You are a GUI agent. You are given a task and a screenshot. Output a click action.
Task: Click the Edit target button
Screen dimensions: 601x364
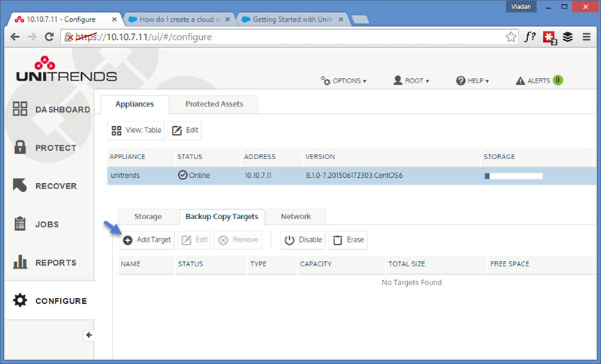coord(195,240)
